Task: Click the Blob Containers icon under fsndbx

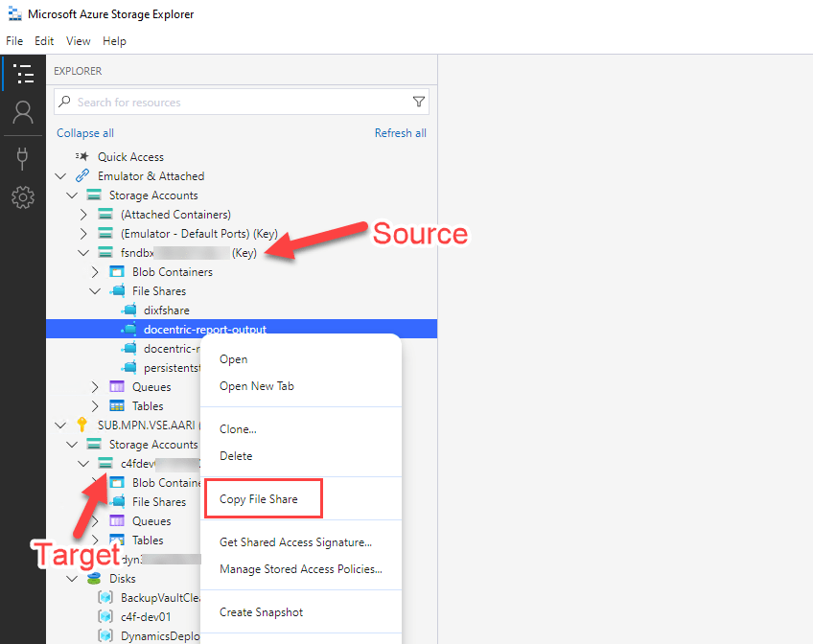Action: (x=117, y=271)
